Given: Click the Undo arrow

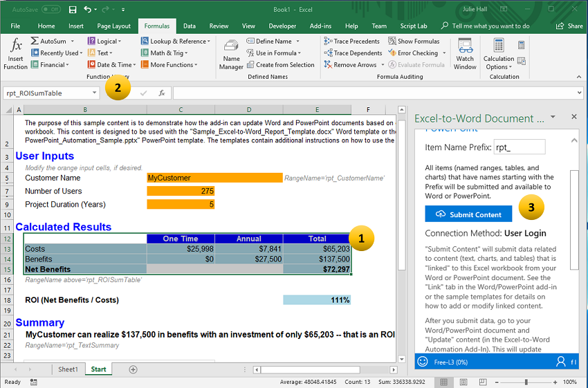Looking at the screenshot, I should tap(87, 10).
